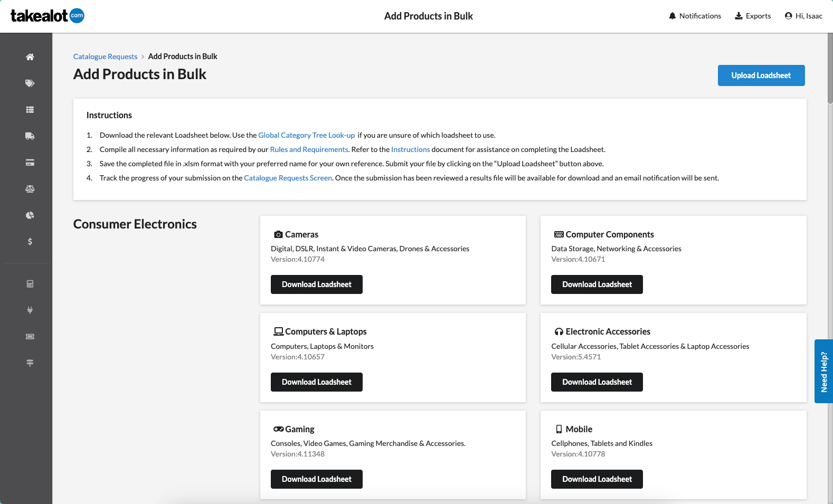Select the plug icon in sidebar

tap(30, 310)
